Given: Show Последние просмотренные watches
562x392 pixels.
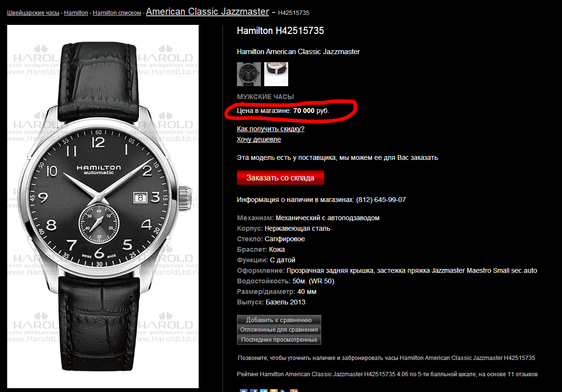Looking at the screenshot, I should click(279, 340).
